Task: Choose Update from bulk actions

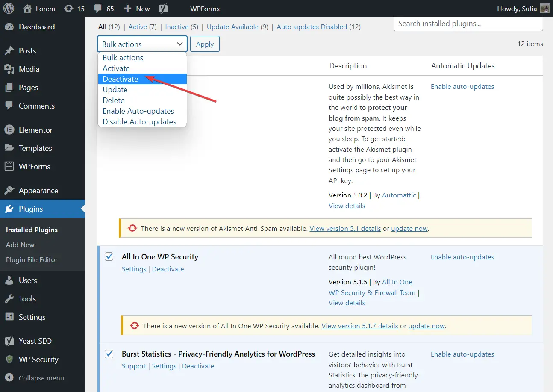Action: point(143,89)
